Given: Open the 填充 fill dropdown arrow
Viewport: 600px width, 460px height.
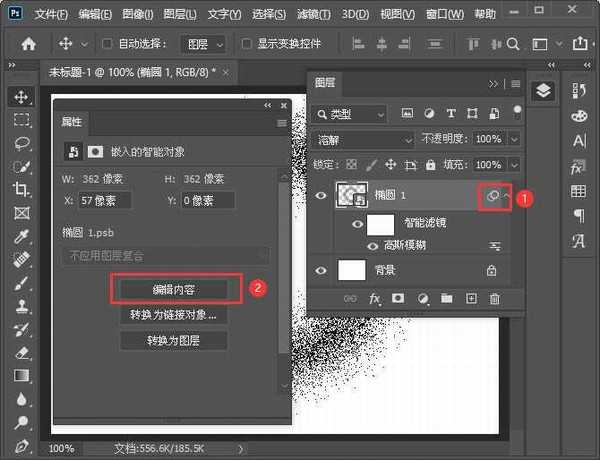Looking at the screenshot, I should 514,165.
